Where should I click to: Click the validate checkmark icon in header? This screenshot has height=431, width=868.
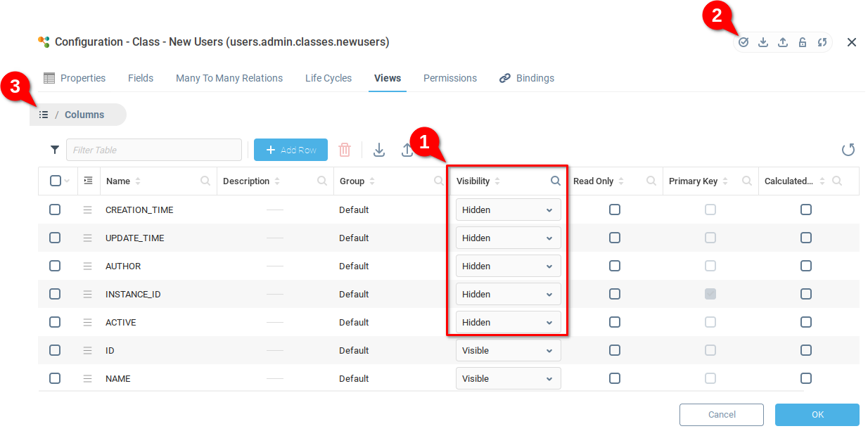point(743,42)
